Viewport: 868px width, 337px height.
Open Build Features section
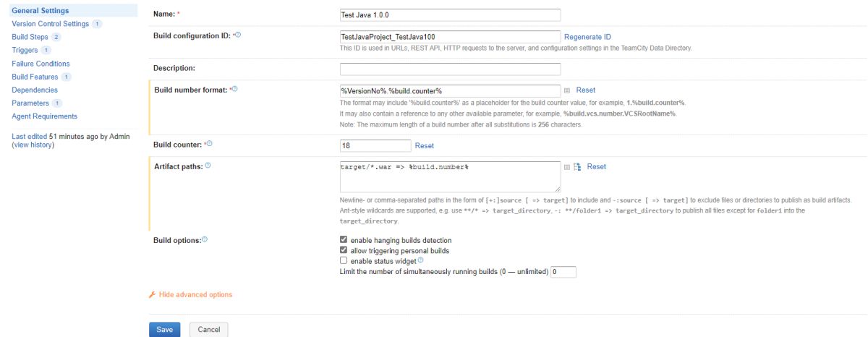click(35, 77)
